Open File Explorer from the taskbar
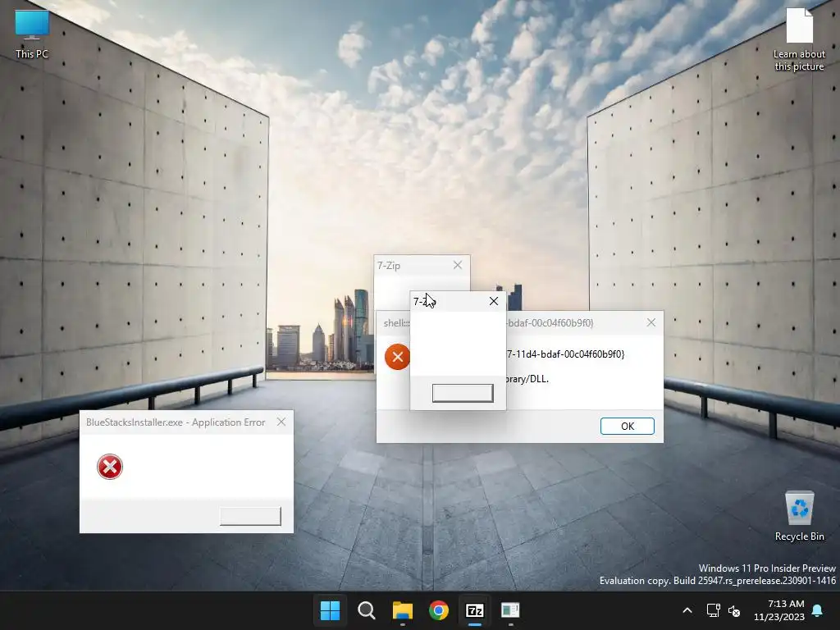Viewport: 840px width, 630px height. pos(402,610)
